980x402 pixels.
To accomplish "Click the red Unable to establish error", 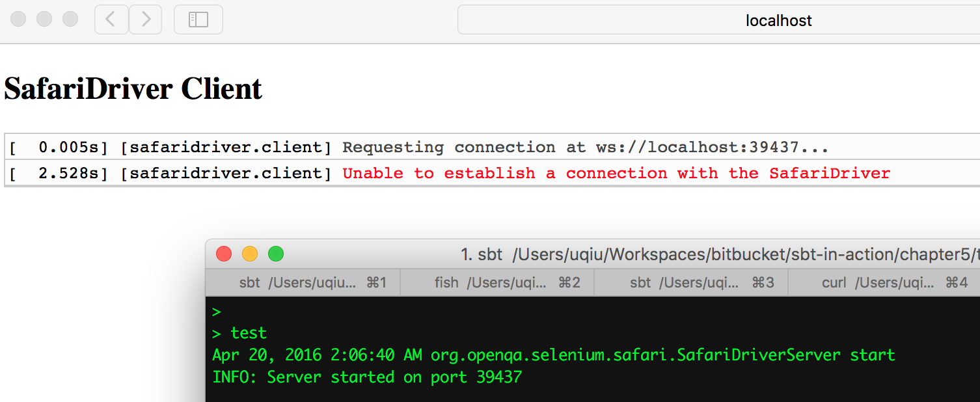I will (616, 173).
